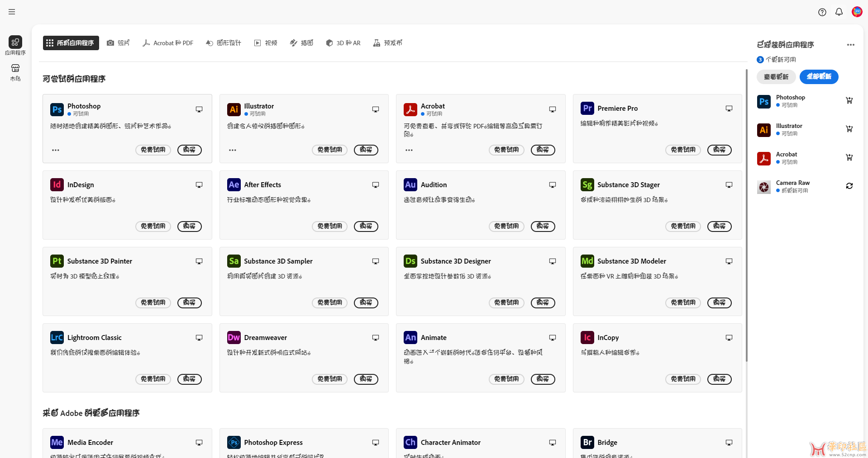Start free trial of Dreamweaver

329,379
